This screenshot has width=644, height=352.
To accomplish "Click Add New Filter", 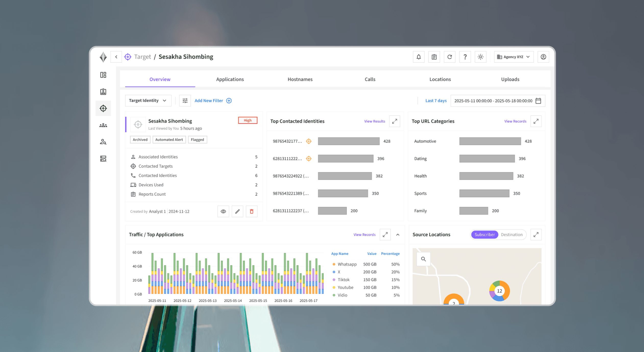I will [x=213, y=100].
